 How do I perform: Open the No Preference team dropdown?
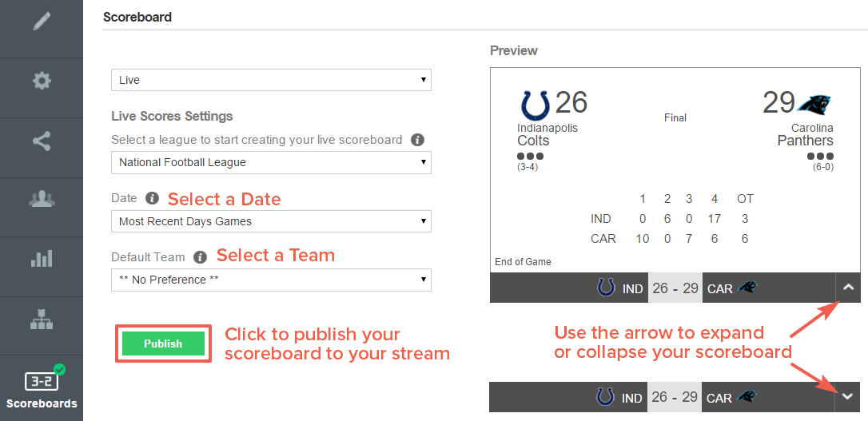point(271,280)
